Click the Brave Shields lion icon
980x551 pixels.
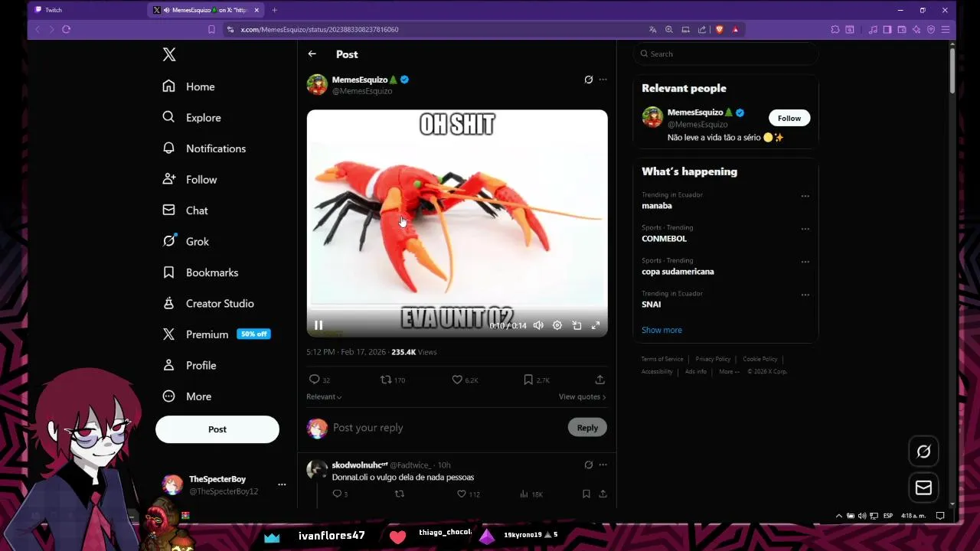[719, 29]
